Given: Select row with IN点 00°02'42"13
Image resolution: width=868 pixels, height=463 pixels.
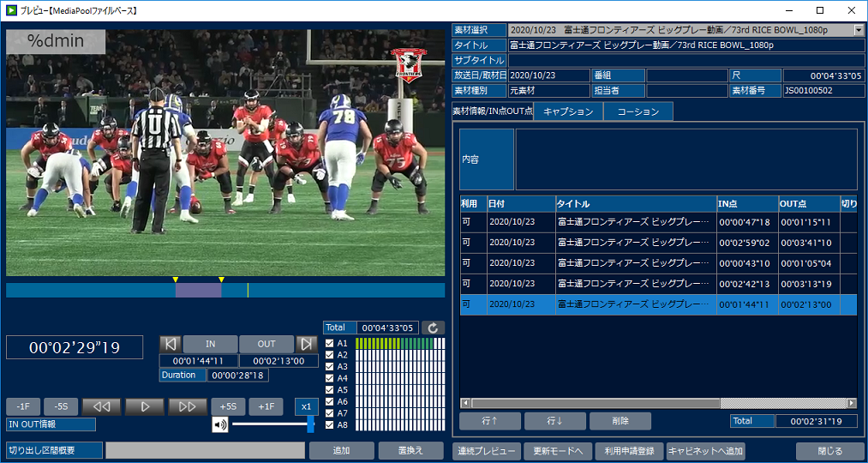Looking at the screenshot, I should (x=659, y=284).
